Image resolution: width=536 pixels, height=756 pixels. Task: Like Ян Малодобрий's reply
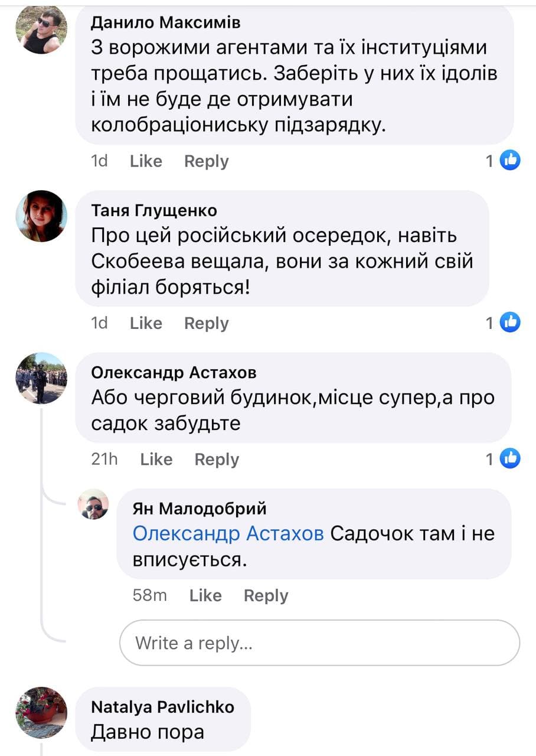tap(205, 596)
